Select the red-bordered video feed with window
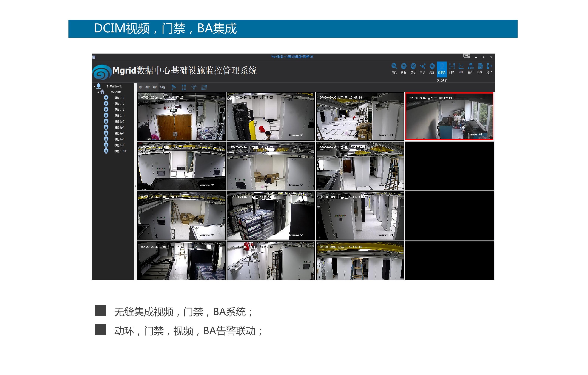Image resolution: width=588 pixels, height=375 pixels. [x=449, y=116]
